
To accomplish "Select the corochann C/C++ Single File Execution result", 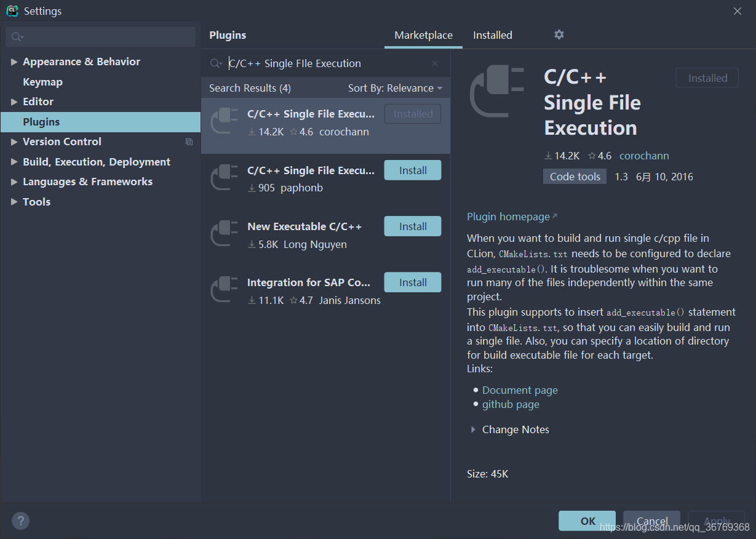I will click(x=325, y=126).
